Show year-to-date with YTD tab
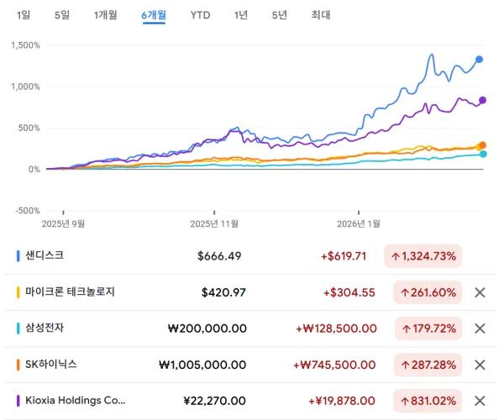The image size is (504, 420). (200, 15)
